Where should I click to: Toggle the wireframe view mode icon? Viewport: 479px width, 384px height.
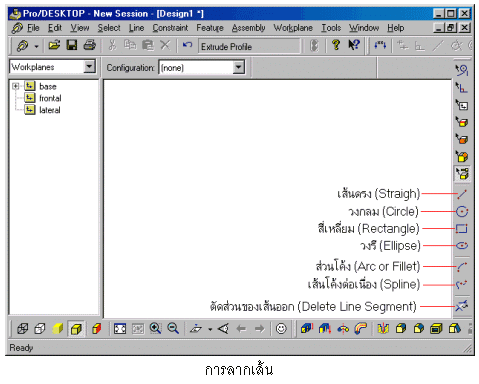point(22,329)
